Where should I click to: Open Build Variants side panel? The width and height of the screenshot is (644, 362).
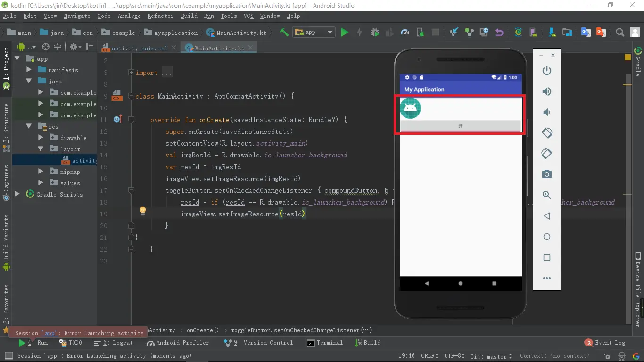6,242
